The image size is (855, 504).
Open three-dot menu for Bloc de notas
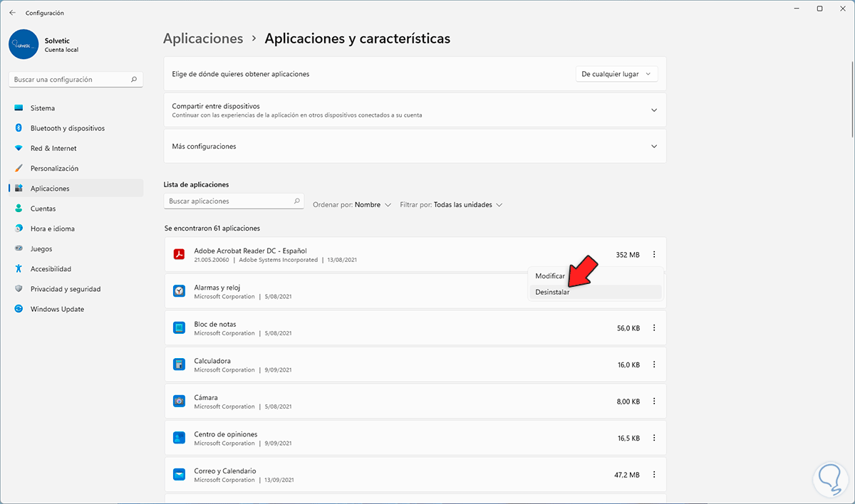(x=654, y=328)
